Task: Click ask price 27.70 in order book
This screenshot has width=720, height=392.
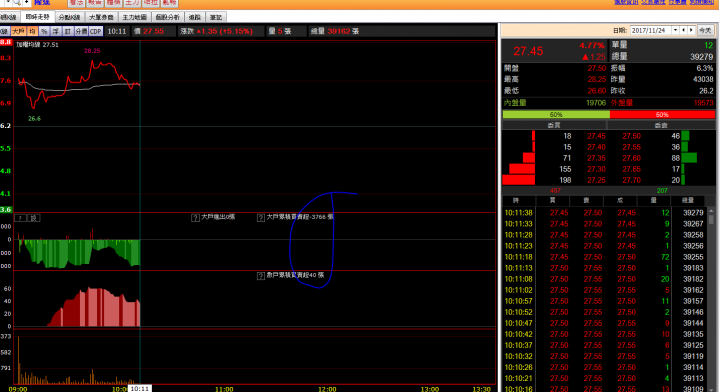Action: pos(631,180)
